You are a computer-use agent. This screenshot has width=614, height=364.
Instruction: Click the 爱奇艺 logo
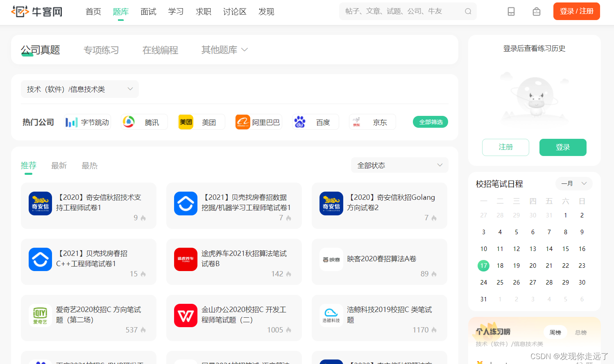click(40, 315)
